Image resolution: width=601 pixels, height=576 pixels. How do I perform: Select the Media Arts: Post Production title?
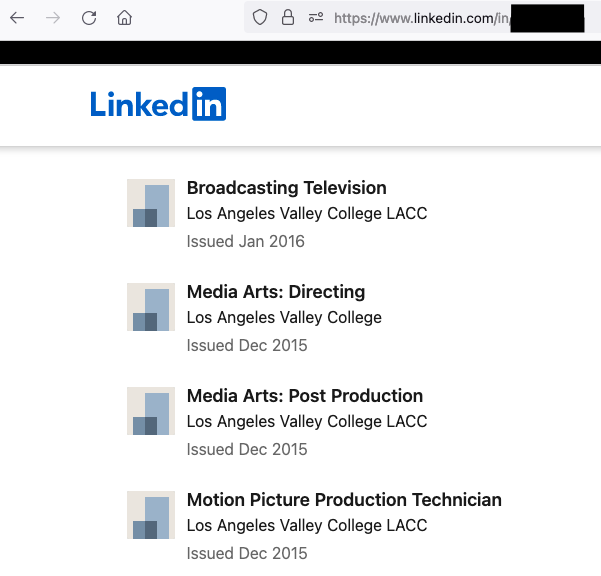pyautogui.click(x=305, y=396)
